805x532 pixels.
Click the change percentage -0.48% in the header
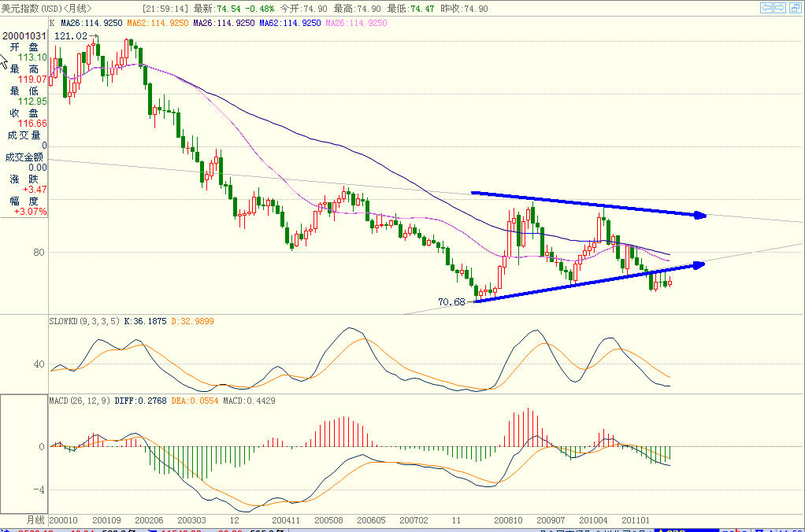pos(259,9)
